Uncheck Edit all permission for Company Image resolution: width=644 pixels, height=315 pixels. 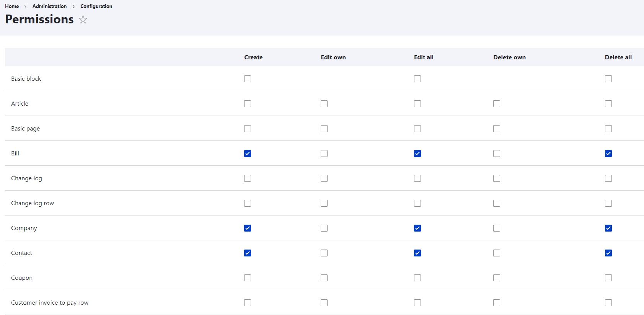[417, 228]
